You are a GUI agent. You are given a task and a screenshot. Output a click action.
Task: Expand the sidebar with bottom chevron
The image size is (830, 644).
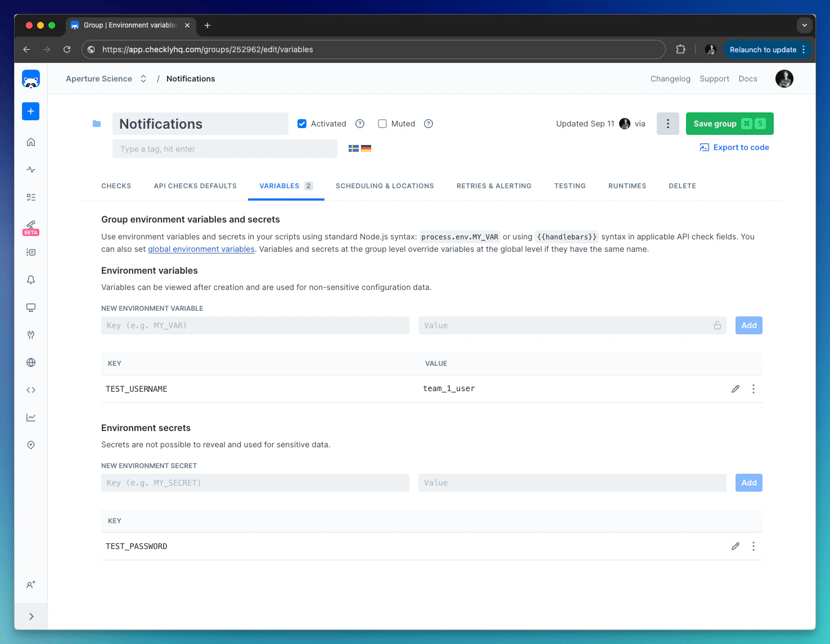tap(31, 616)
